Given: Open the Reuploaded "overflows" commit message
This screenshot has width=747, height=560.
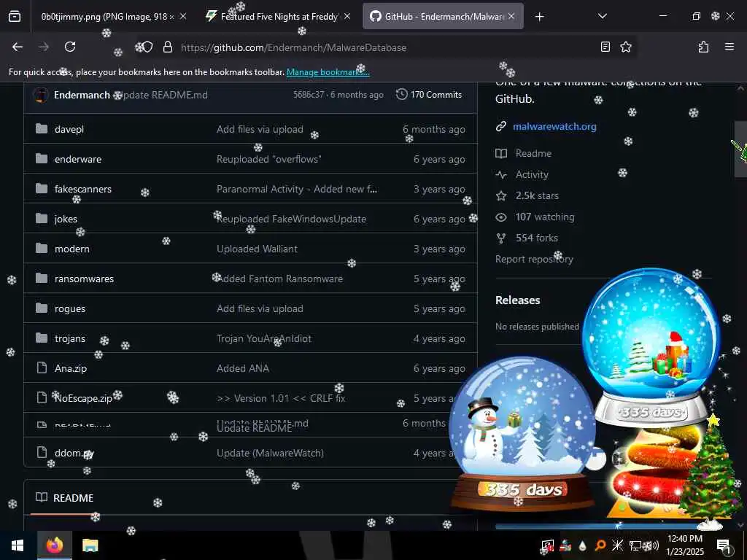Looking at the screenshot, I should pos(268,159).
